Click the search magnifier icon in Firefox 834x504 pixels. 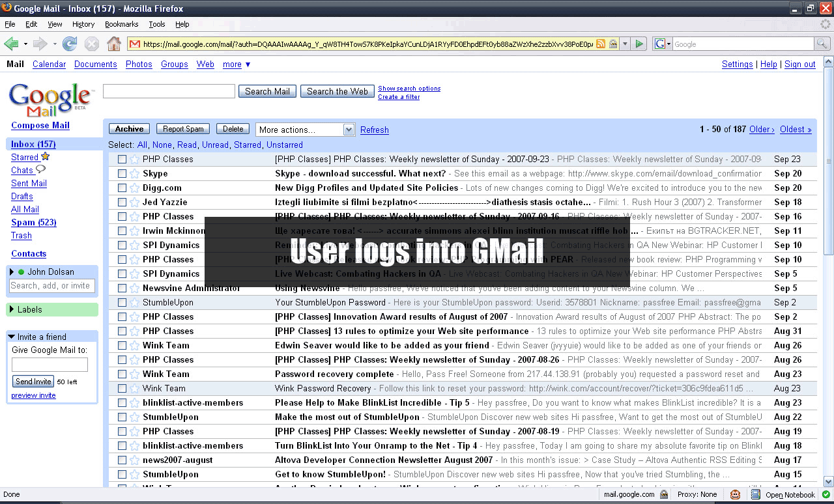pyautogui.click(x=823, y=44)
